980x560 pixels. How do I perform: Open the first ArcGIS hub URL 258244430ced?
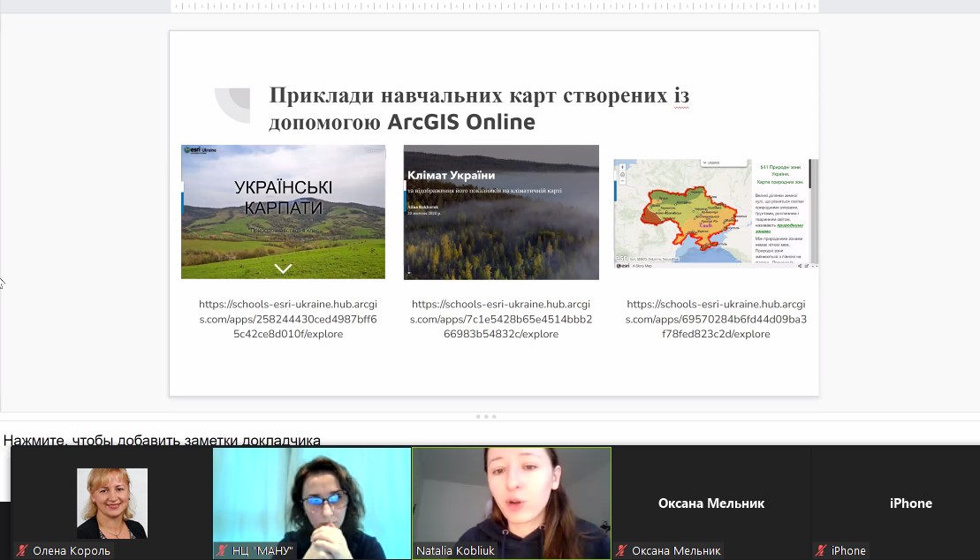pyautogui.click(x=283, y=319)
